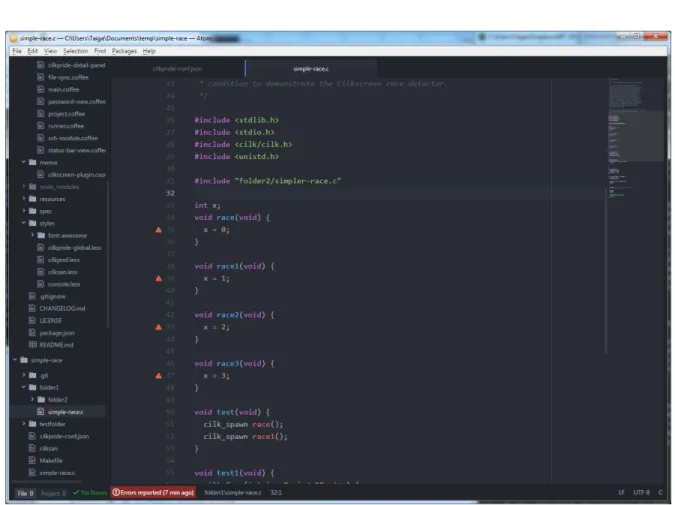Open the red Errors reported status button
675x505 pixels.
click(153, 493)
